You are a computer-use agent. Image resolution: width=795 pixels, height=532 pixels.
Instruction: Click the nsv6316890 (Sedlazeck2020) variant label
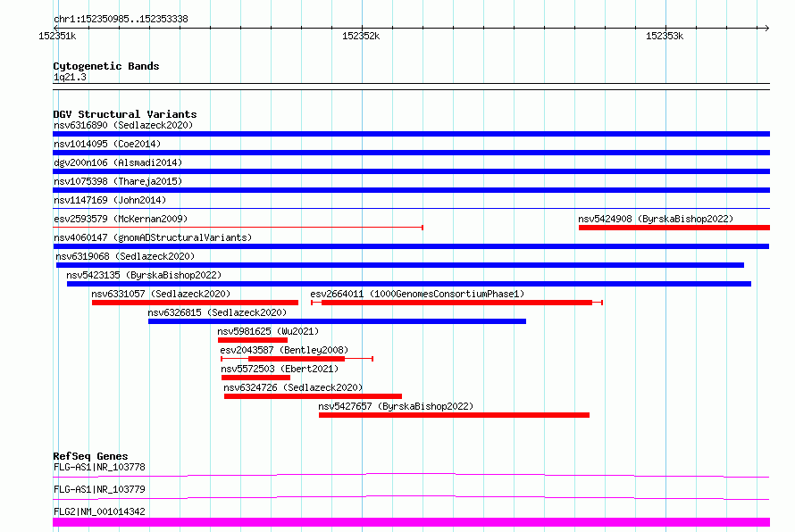tap(123, 125)
